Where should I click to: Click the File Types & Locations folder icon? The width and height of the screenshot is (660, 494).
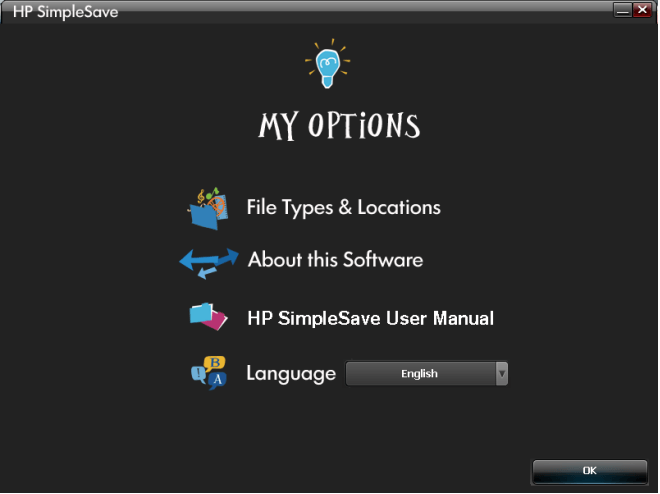(208, 208)
